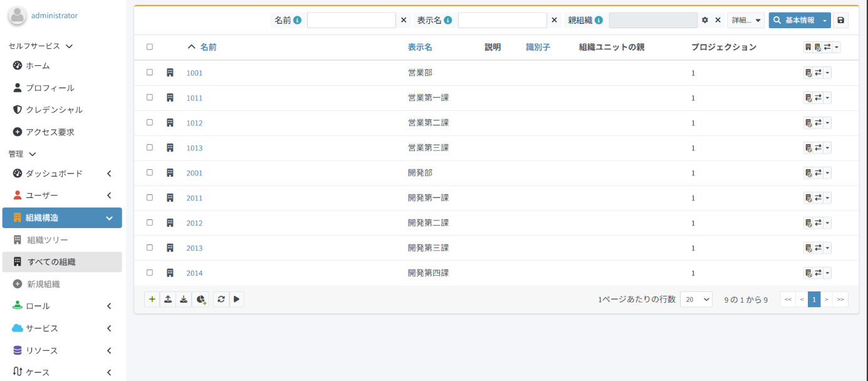Select the checkbox for row 2001
Viewport: 868px width, 381px height.
pyautogui.click(x=150, y=172)
